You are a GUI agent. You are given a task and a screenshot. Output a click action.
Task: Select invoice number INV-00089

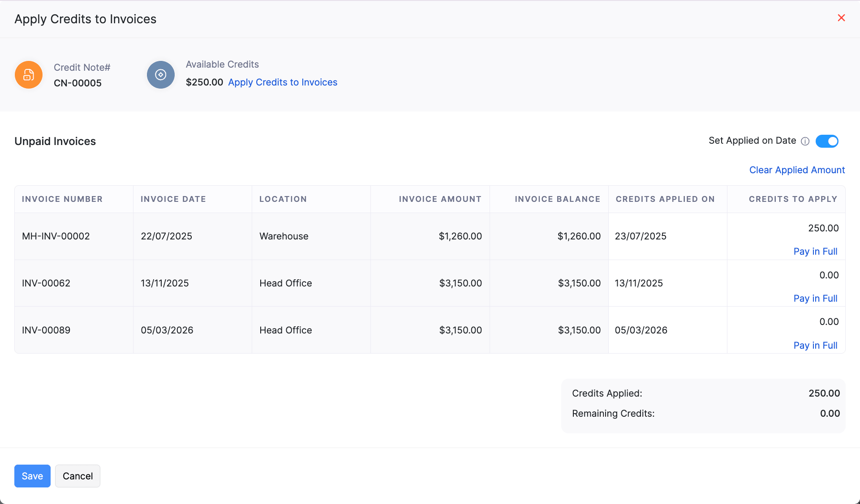(x=46, y=330)
